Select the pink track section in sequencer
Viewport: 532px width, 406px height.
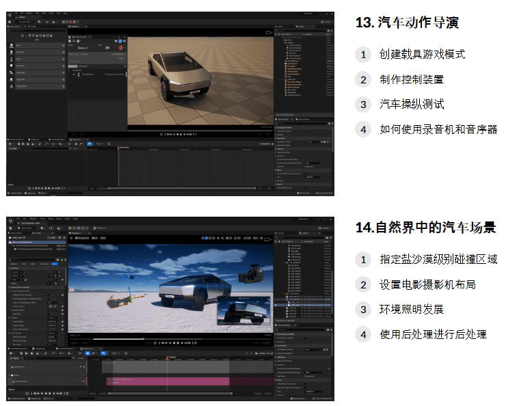(x=168, y=381)
